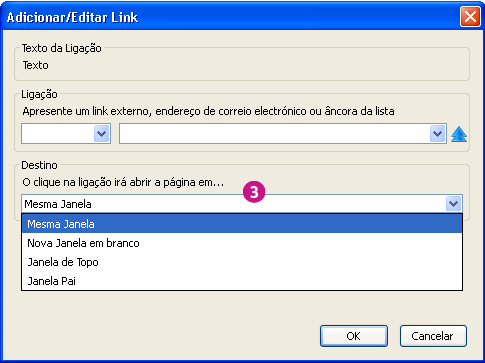
Task: Choose Nova Janela em branco option
Action: click(242, 243)
